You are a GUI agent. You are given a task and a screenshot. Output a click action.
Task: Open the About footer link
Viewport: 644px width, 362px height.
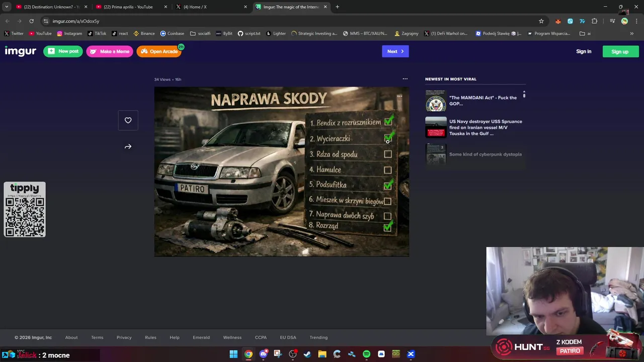point(71,337)
